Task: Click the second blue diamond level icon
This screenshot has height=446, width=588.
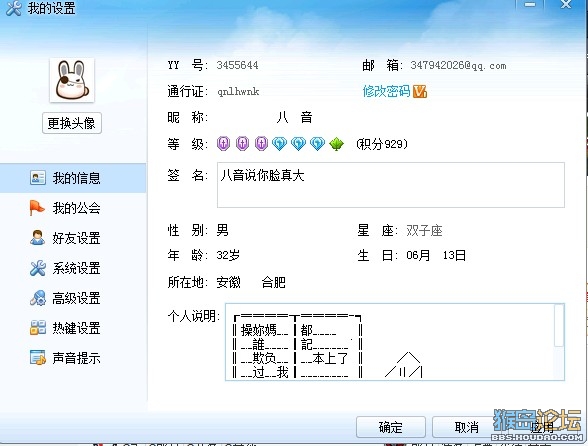Action: click(x=298, y=144)
